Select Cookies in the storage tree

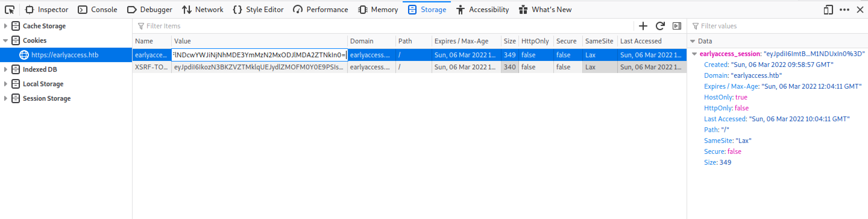(35, 40)
